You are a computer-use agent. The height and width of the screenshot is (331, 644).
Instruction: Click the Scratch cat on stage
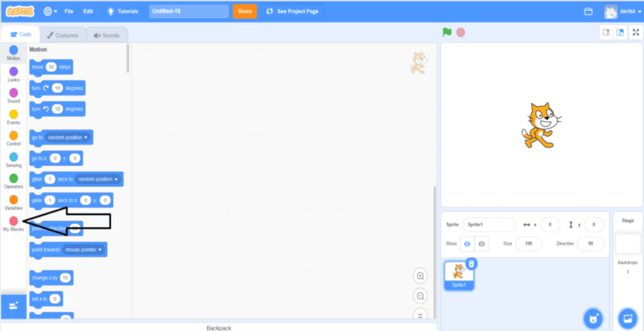pos(540,126)
